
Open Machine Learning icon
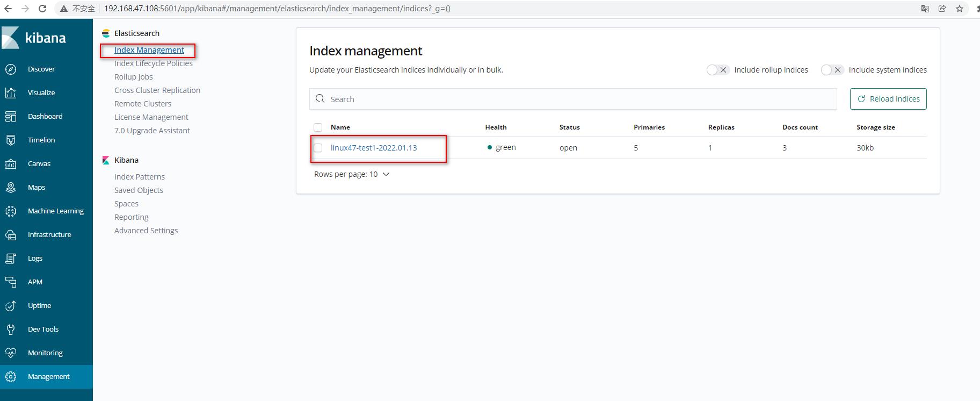click(x=11, y=211)
